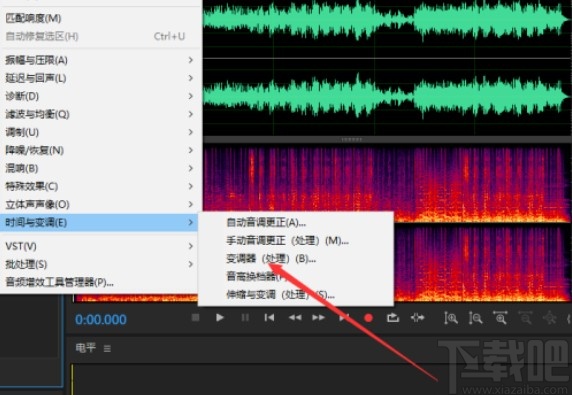Expand 立体声声像(O) submenu
The width and height of the screenshot is (572, 395).
(x=101, y=204)
